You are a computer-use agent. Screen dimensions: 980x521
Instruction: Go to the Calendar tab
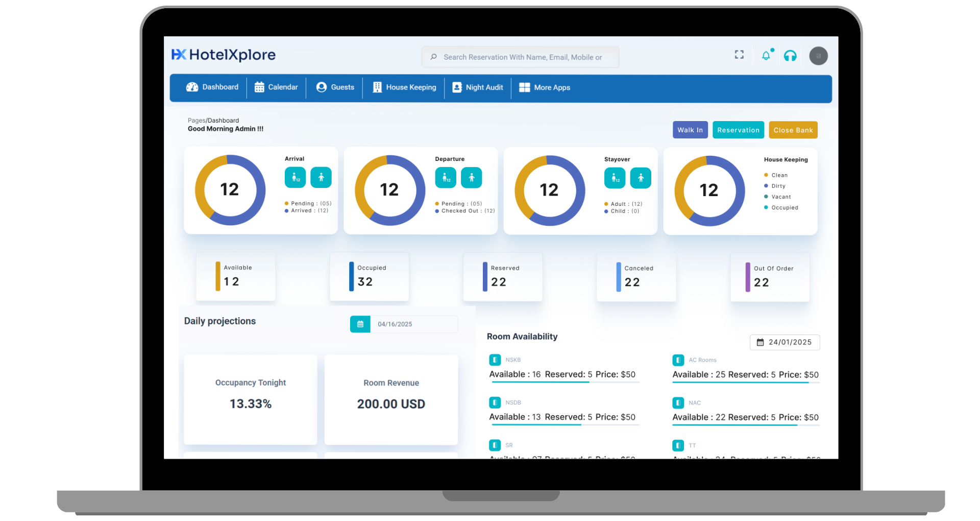[x=276, y=87]
